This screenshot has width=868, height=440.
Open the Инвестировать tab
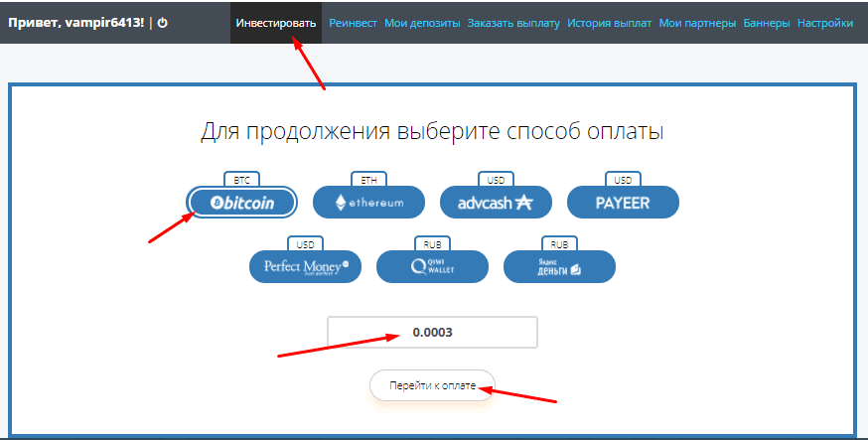276,23
